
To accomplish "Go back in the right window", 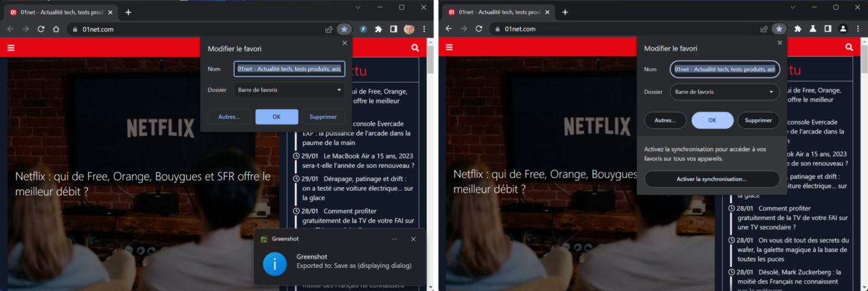I will (x=448, y=29).
